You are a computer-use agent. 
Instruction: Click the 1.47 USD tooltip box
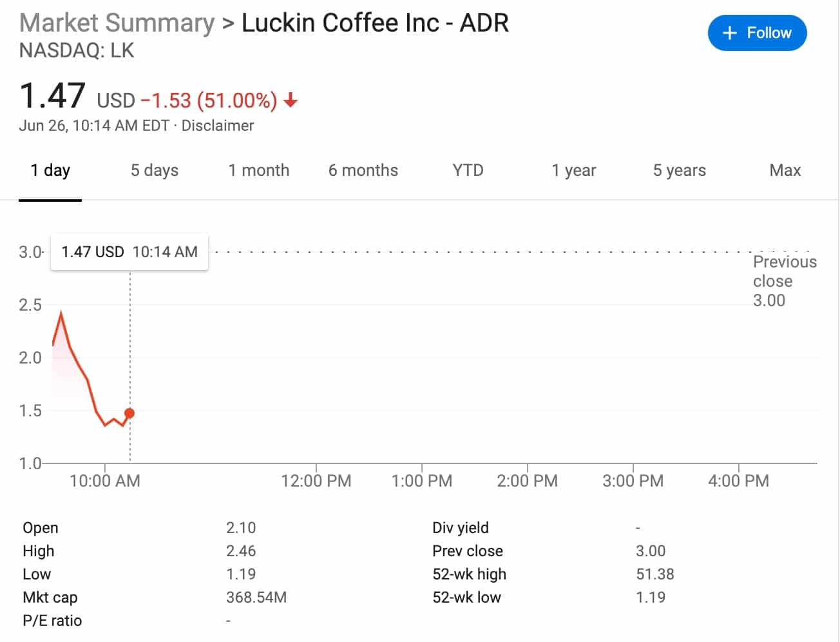coord(129,251)
